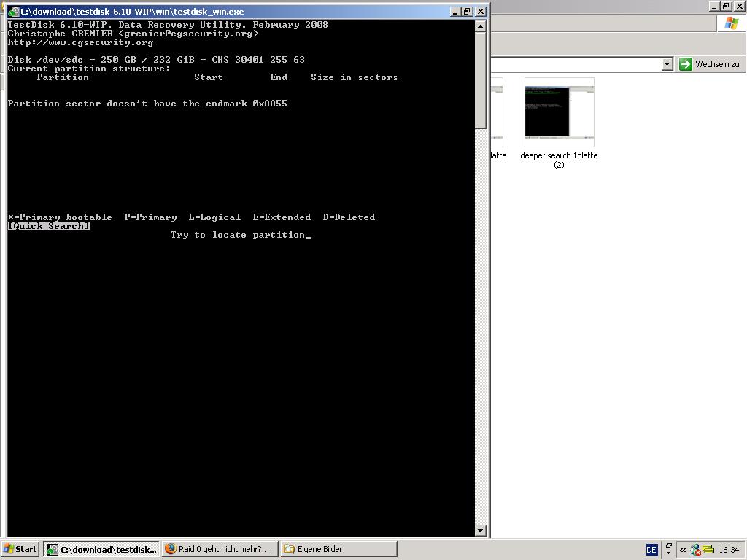Click the TestDisk console title bar icon

click(x=13, y=12)
